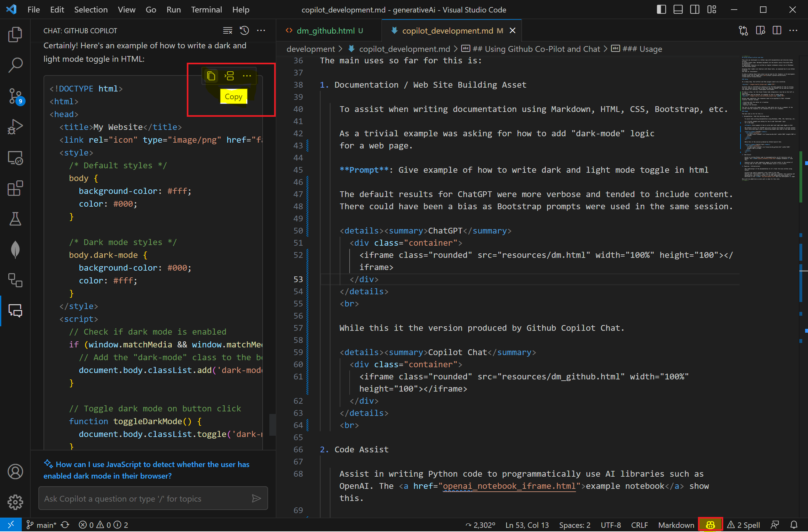Split the editor right
The height and width of the screenshot is (532, 808).
777,31
